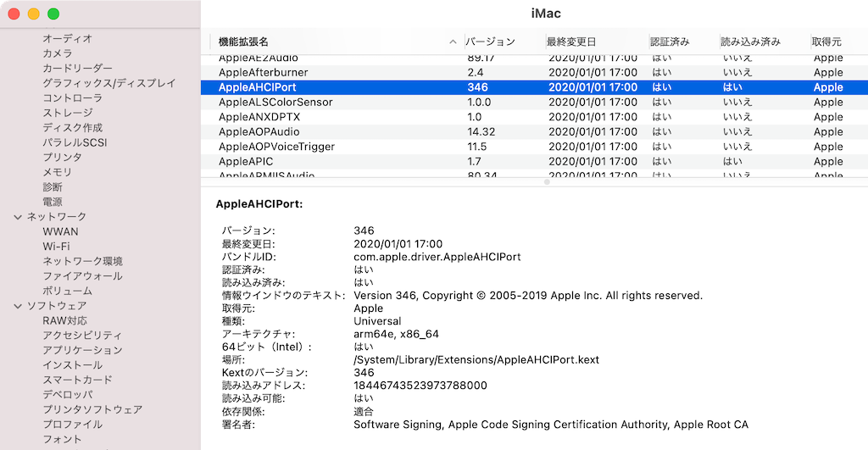Viewport: 868px width, 450px height.
Task: Click the Universal kind value
Action: [377, 321]
